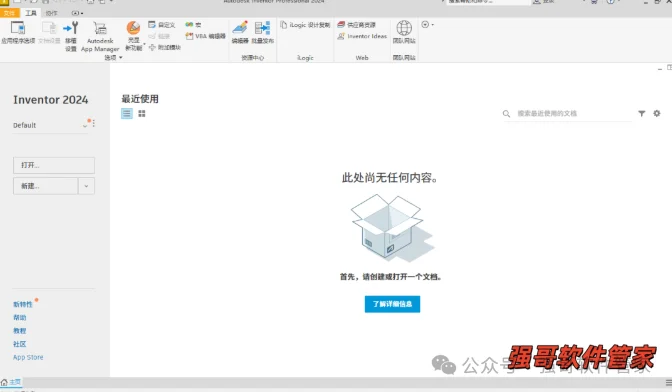Launch Autodesk App Manager

tap(100, 36)
